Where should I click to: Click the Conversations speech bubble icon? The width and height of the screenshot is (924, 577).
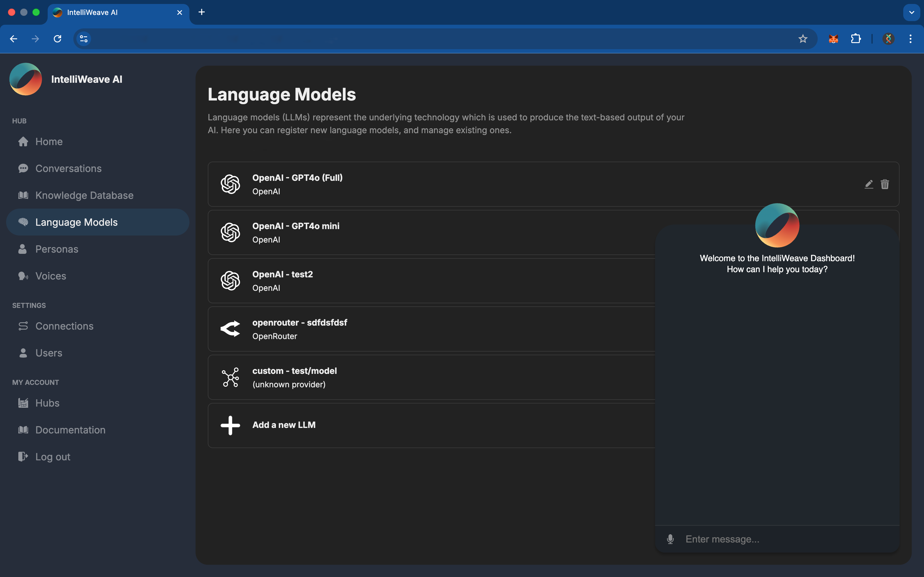tap(23, 168)
